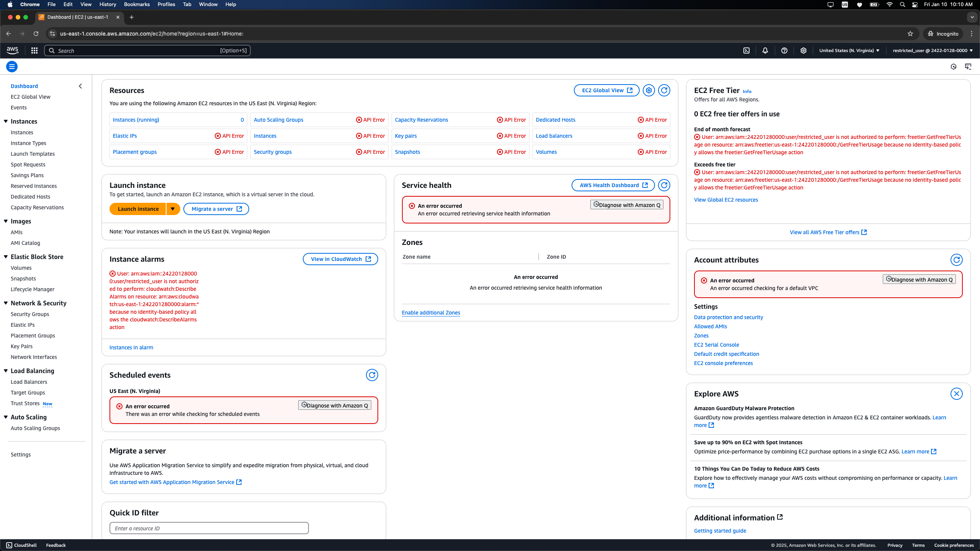Select the Dashboard EC2 browser tab
980x551 pixels.
(x=78, y=17)
